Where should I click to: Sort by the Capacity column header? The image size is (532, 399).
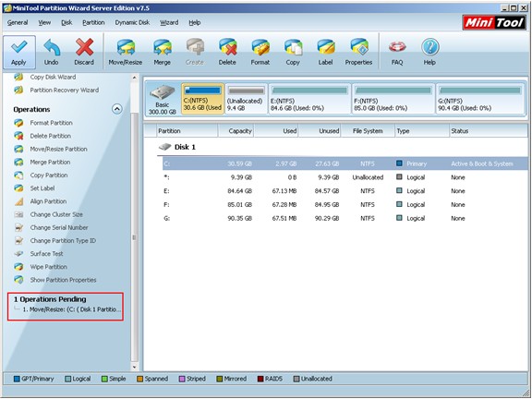pos(236,131)
